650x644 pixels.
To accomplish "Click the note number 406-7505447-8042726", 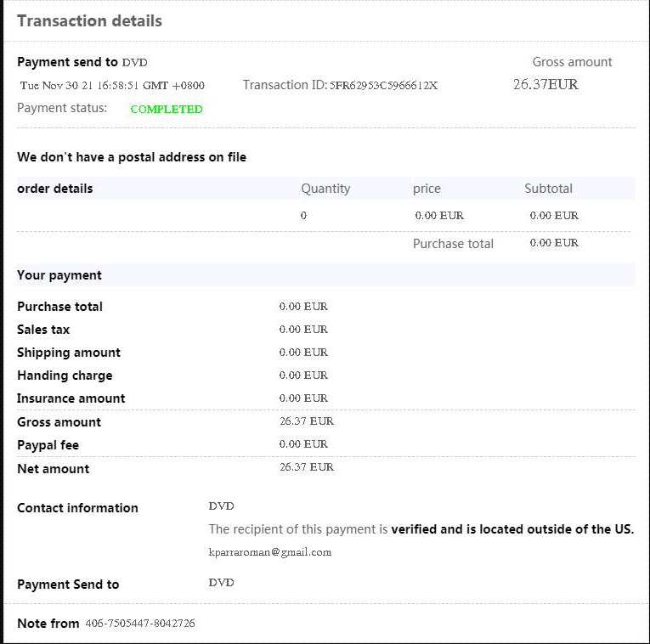I will coord(140,624).
